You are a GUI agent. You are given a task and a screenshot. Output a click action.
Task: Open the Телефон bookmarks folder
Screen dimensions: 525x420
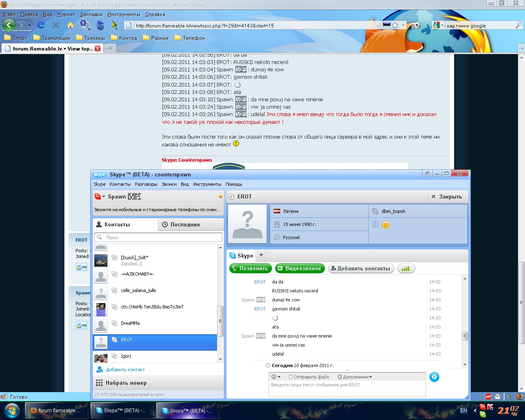[189, 38]
